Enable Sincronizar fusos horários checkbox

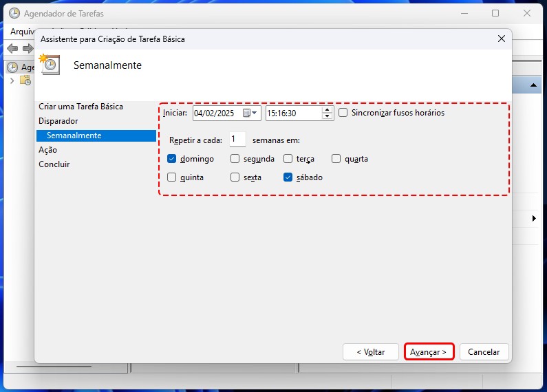(343, 113)
